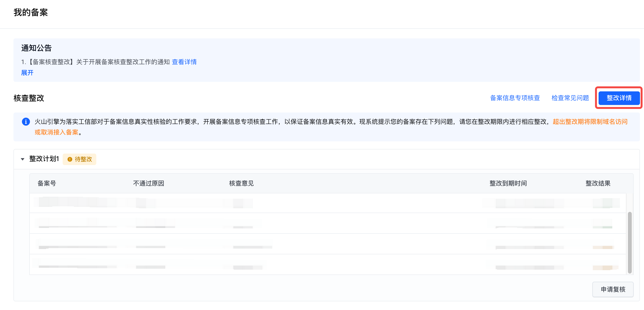644x310 pixels.
Task: Click the 我的备案 page title
Action: click(31, 12)
